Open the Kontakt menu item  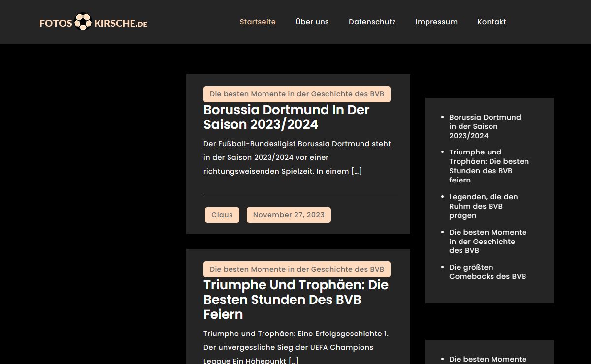tap(492, 22)
